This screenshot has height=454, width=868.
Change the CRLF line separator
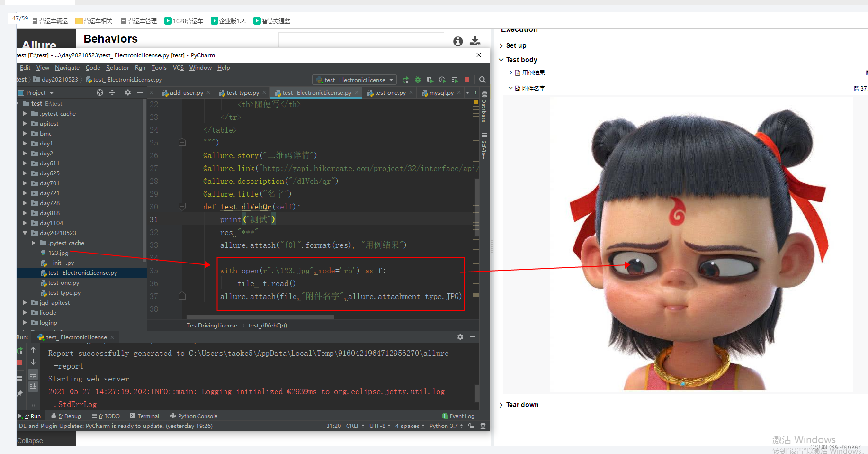(355, 426)
